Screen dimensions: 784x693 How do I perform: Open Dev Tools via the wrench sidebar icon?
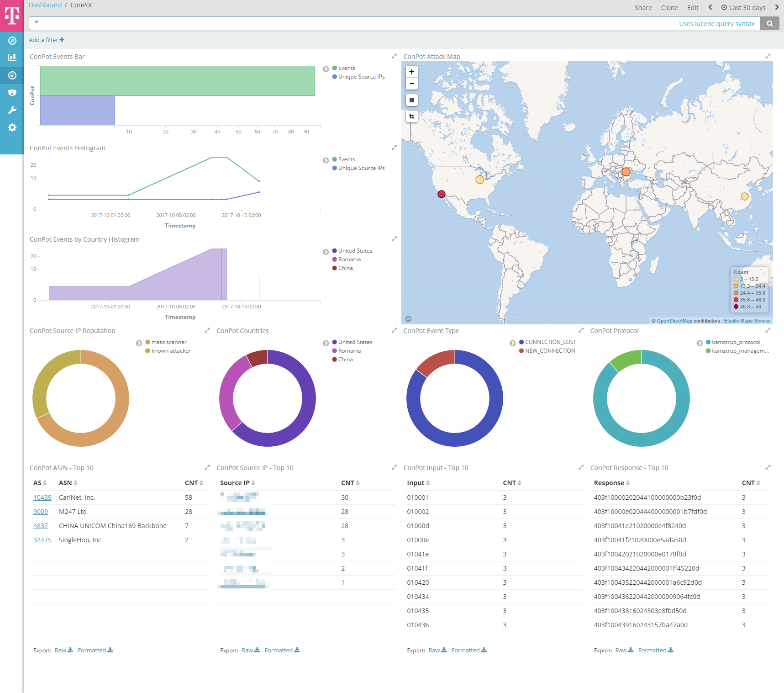pos(12,110)
